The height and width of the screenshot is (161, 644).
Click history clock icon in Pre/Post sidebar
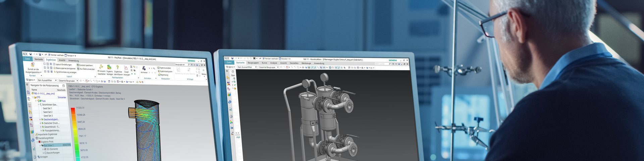(35, 157)
